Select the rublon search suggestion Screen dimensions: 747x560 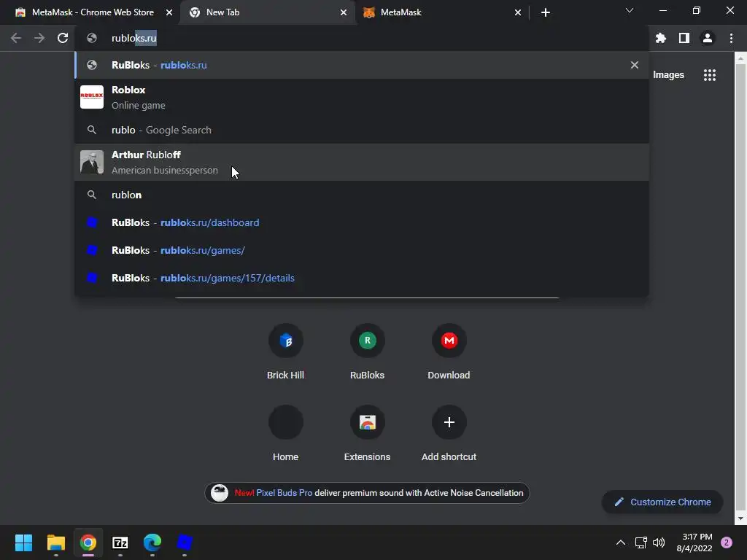pyautogui.click(x=362, y=195)
